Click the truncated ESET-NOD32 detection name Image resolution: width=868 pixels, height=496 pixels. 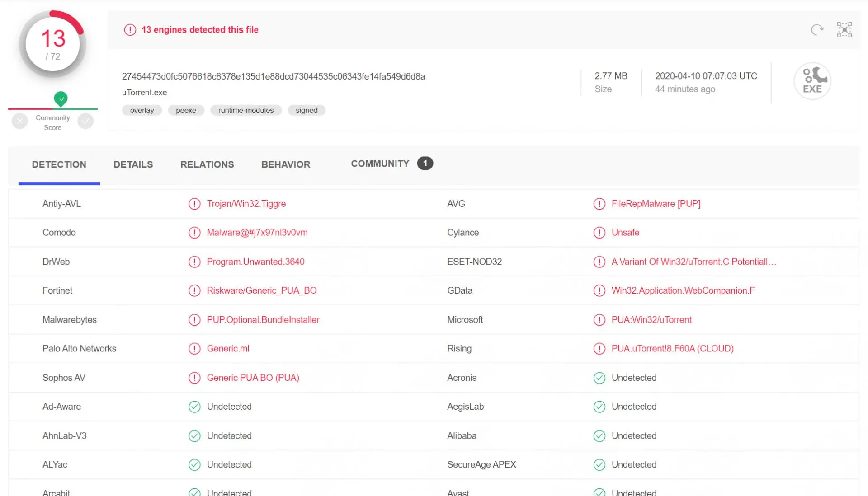pos(693,262)
